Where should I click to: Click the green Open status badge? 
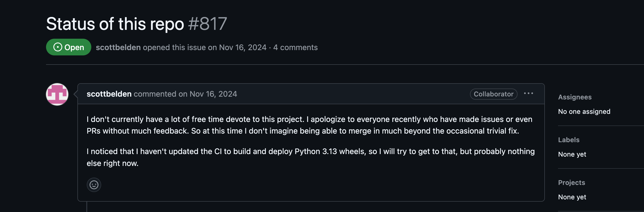[x=69, y=47]
